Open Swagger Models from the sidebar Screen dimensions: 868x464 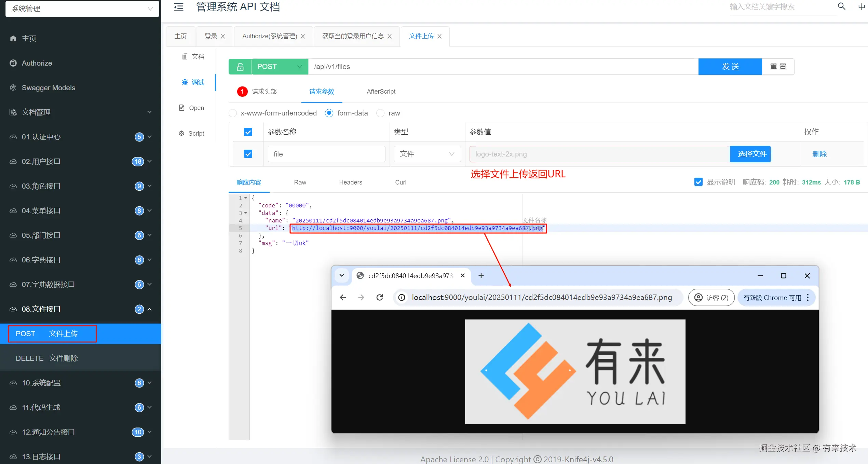tap(48, 87)
